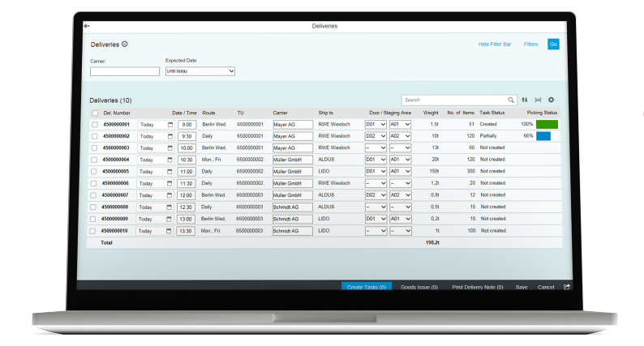644x346 pixels.
Task: Open the Expected Date dropdown
Action: tap(200, 71)
